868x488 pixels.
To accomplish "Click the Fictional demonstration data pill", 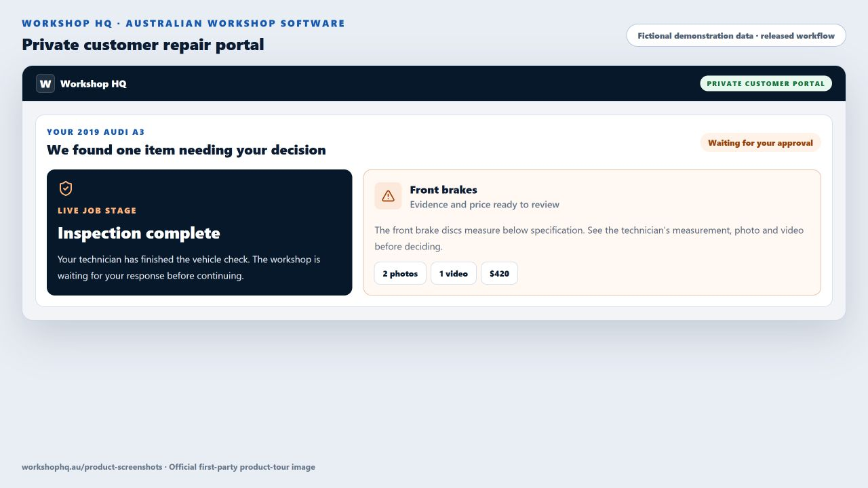I will 736,36.
